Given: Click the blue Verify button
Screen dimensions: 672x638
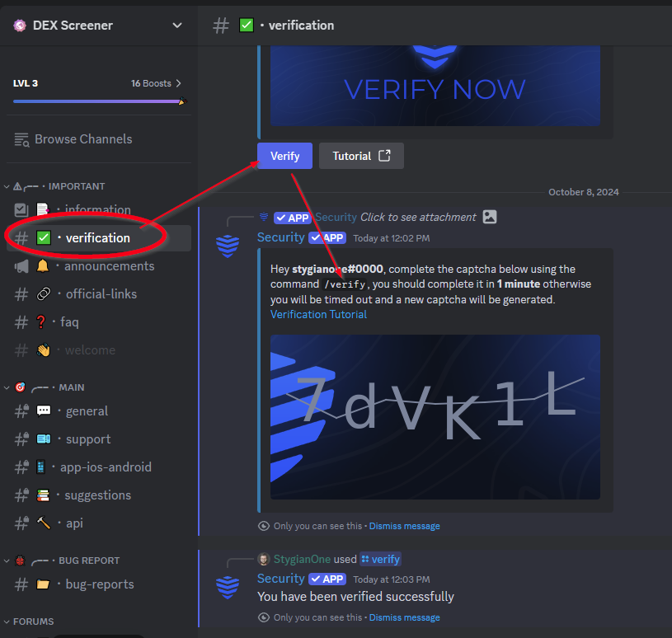Looking at the screenshot, I should (284, 156).
